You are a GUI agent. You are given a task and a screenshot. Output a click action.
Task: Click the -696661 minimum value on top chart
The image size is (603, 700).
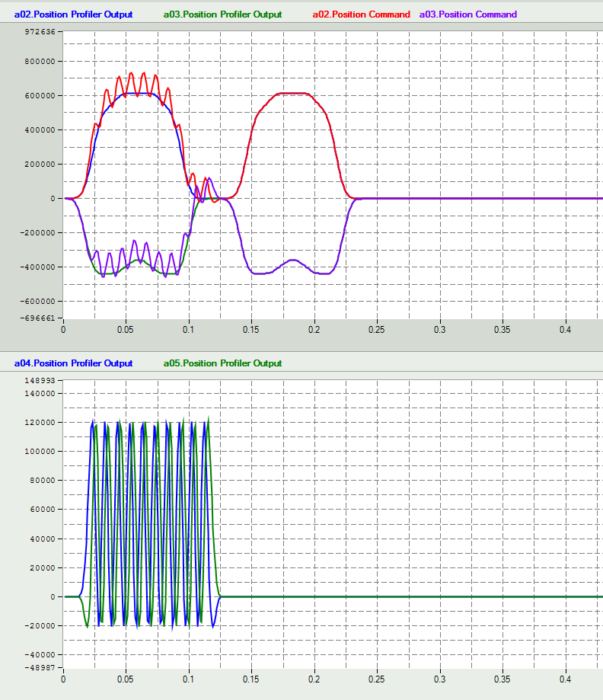39,318
